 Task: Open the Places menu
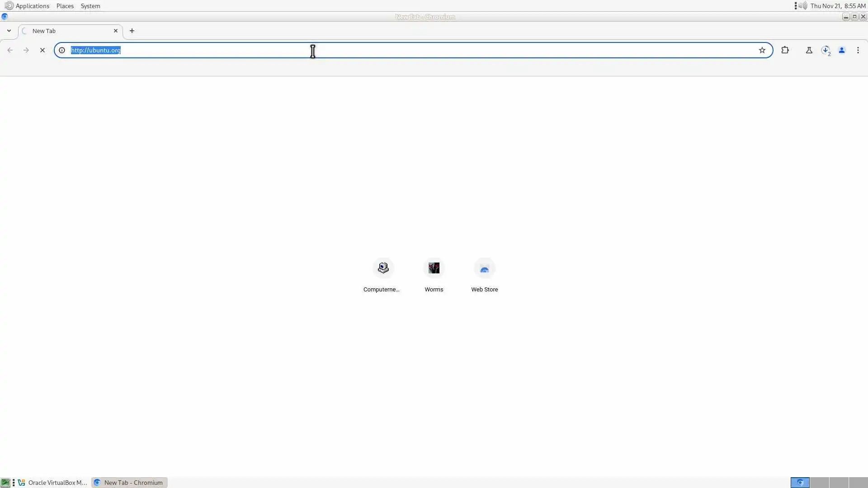(65, 6)
